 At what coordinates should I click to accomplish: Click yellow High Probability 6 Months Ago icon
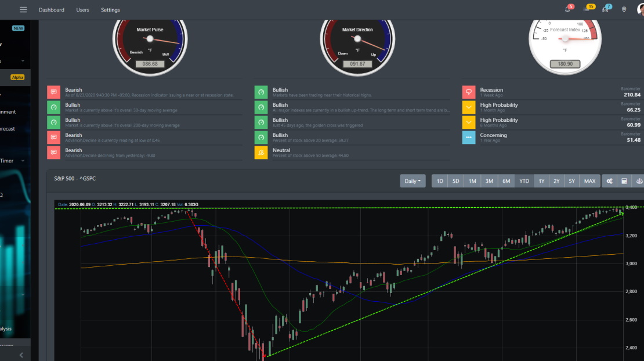(x=469, y=122)
